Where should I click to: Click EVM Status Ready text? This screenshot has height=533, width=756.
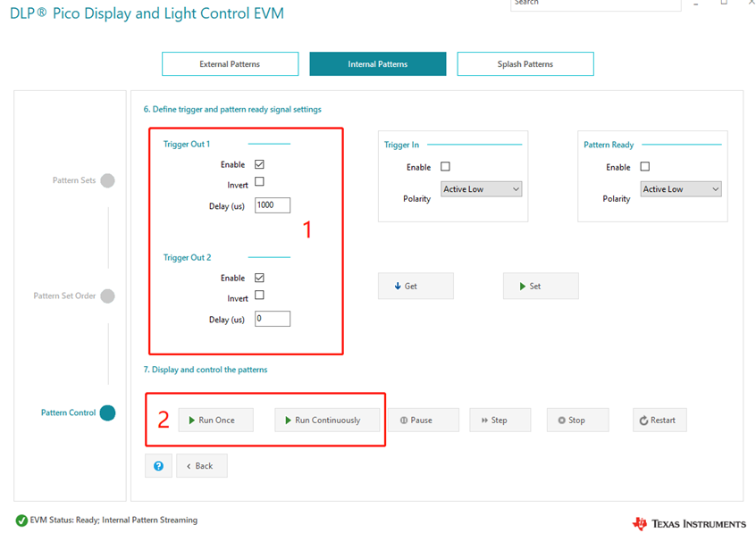113,520
